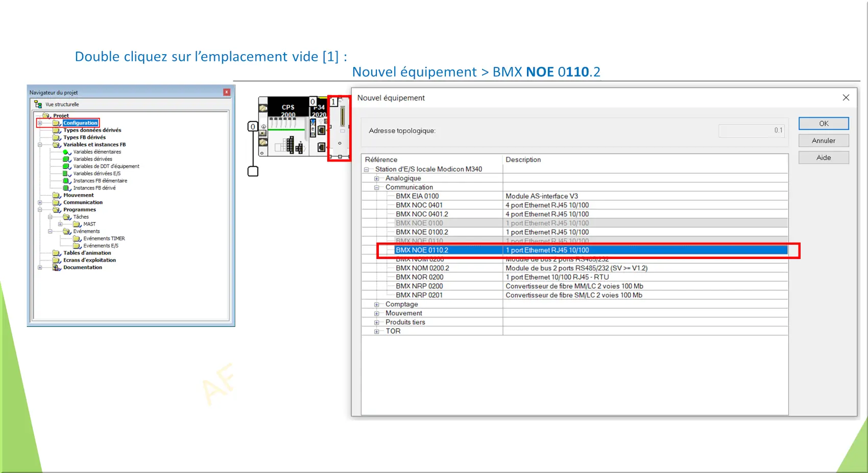Expand the Documentation tree node
This screenshot has height=473, width=868.
(40, 267)
